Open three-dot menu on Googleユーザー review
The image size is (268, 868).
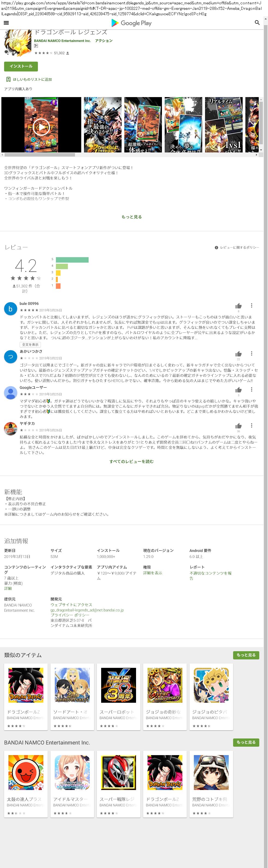pyautogui.click(x=251, y=389)
